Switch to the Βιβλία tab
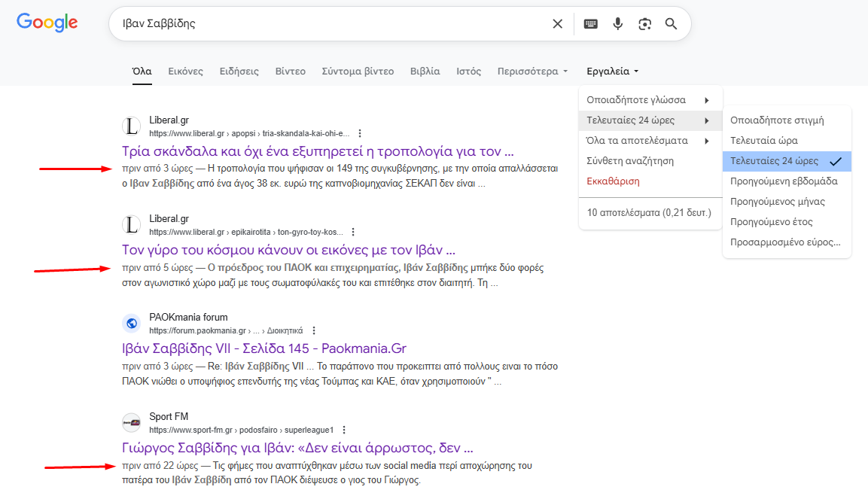 click(425, 72)
